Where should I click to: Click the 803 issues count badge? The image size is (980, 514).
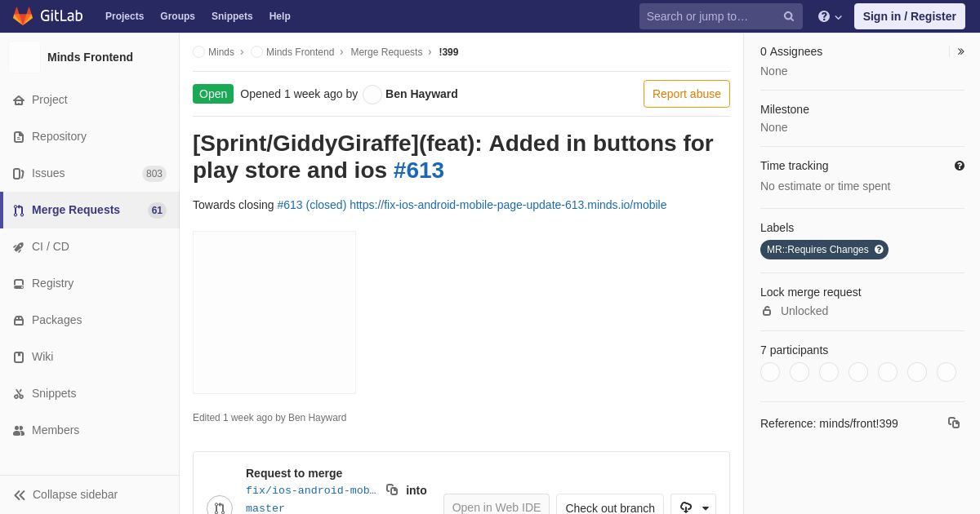(154, 174)
